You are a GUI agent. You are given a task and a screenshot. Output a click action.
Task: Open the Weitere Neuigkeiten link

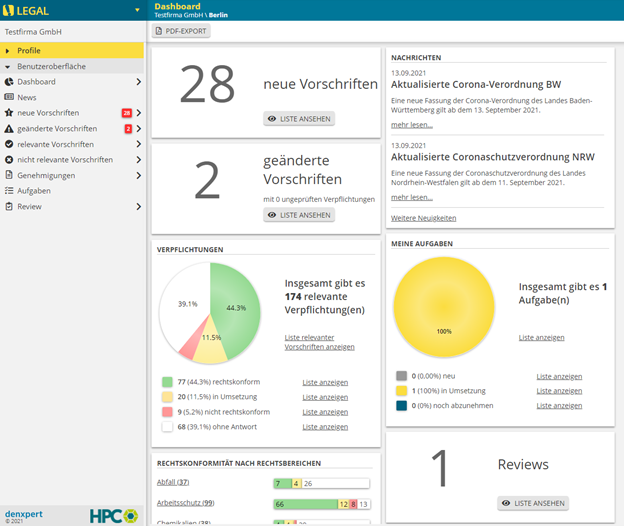click(423, 218)
